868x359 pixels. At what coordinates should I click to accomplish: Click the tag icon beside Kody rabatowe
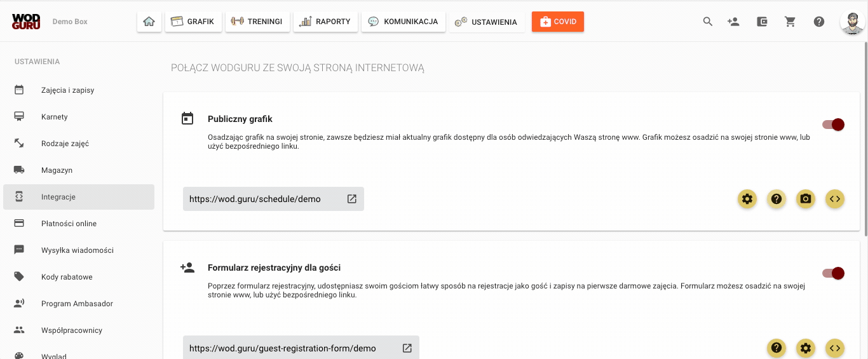[19, 276]
